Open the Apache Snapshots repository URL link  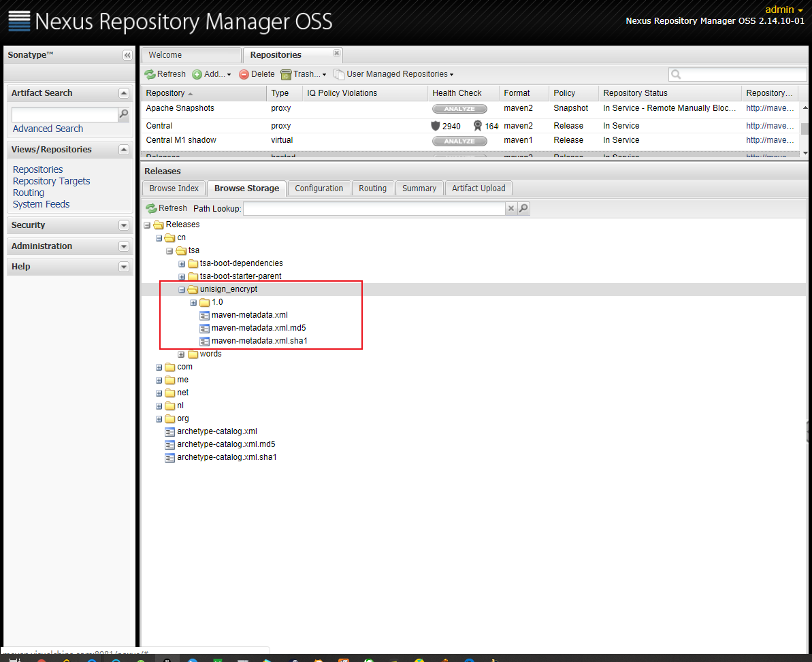[x=770, y=108]
